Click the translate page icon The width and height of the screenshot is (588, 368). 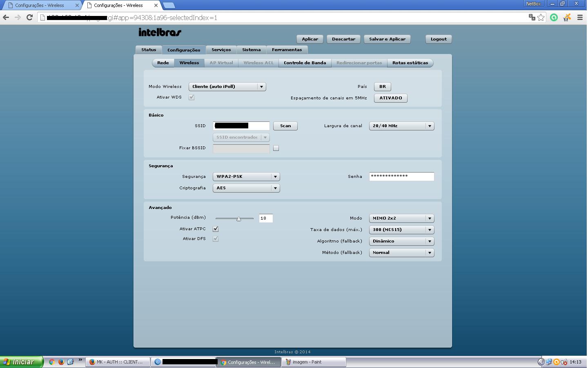(532, 17)
